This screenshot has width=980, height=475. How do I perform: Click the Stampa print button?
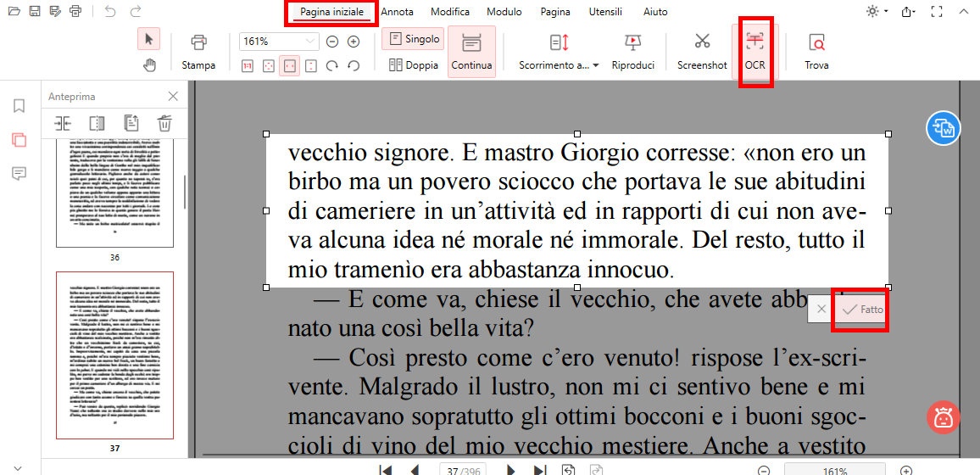[x=198, y=50]
